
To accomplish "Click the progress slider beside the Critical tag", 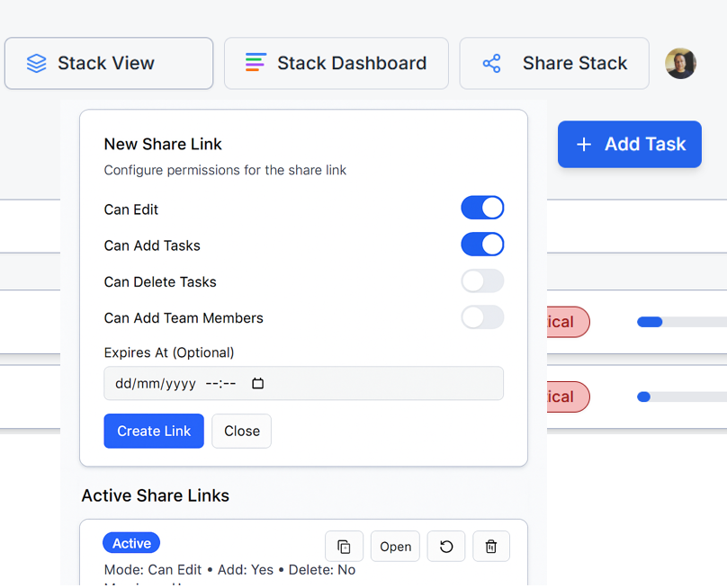I will pyautogui.click(x=650, y=321).
